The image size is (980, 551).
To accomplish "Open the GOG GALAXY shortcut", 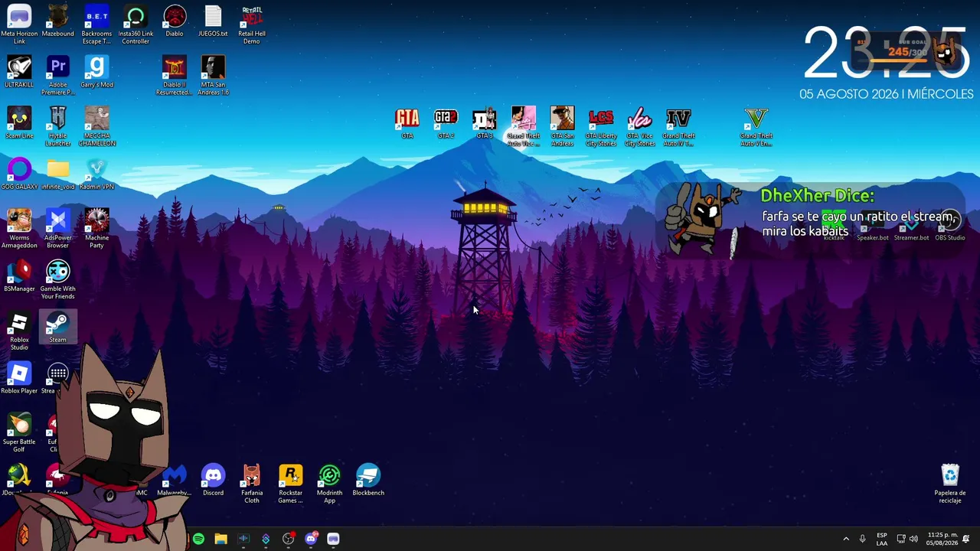I will (x=19, y=174).
